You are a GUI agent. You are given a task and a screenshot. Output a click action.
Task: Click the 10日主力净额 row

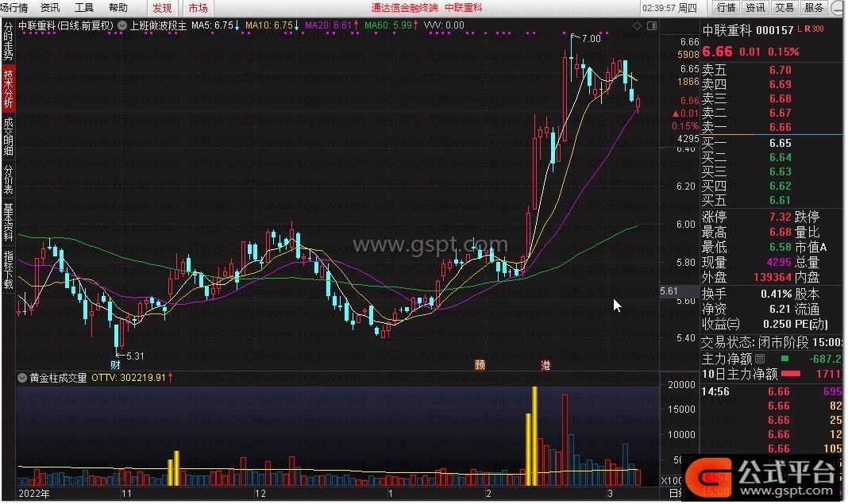[x=772, y=374]
